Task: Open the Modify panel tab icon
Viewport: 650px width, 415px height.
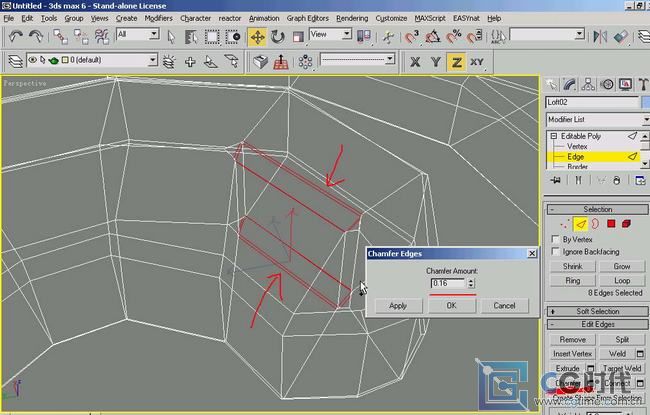Action: point(570,85)
